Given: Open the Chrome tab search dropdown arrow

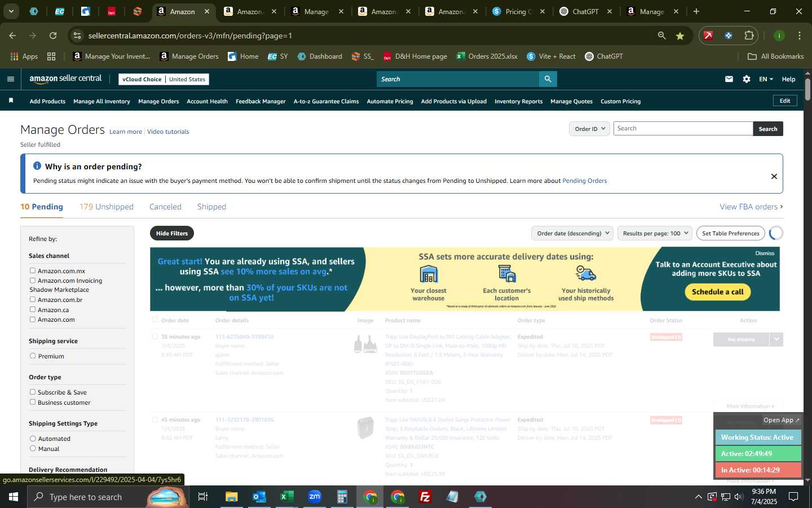Looking at the screenshot, I should coord(11,11).
